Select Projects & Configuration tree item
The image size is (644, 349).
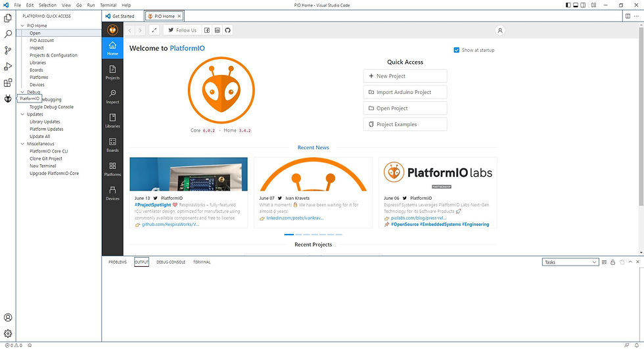pyautogui.click(x=53, y=55)
